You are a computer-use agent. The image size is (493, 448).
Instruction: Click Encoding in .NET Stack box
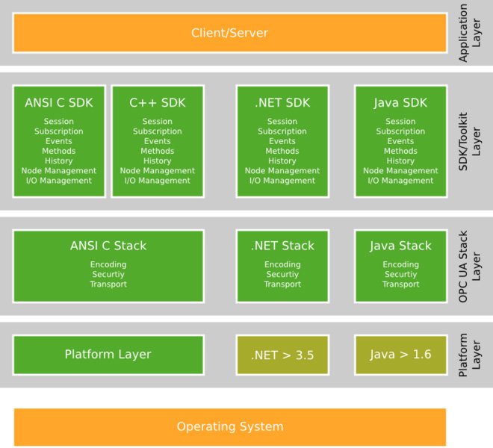point(282,265)
